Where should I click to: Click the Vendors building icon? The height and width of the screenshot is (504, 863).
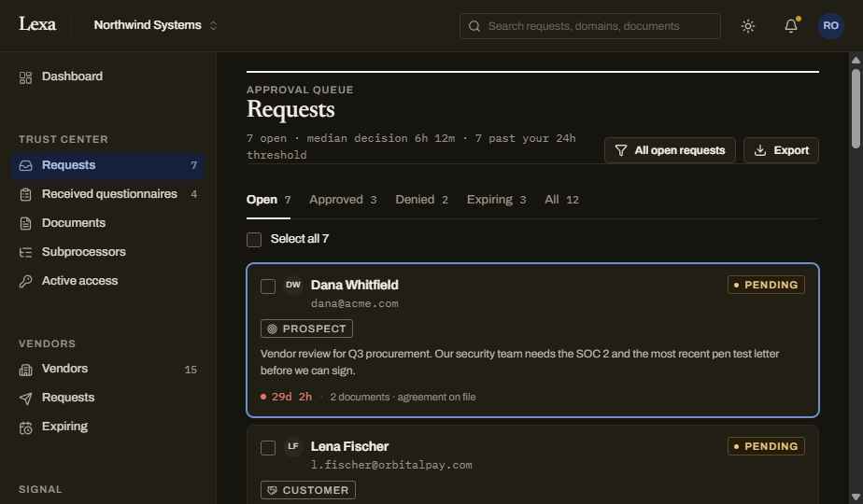tap(25, 370)
